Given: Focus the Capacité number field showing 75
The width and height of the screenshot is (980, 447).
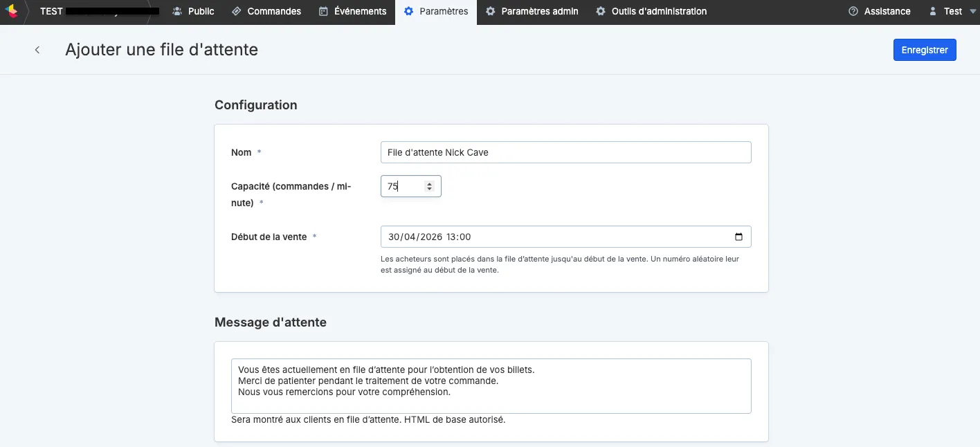Looking at the screenshot, I should [410, 186].
